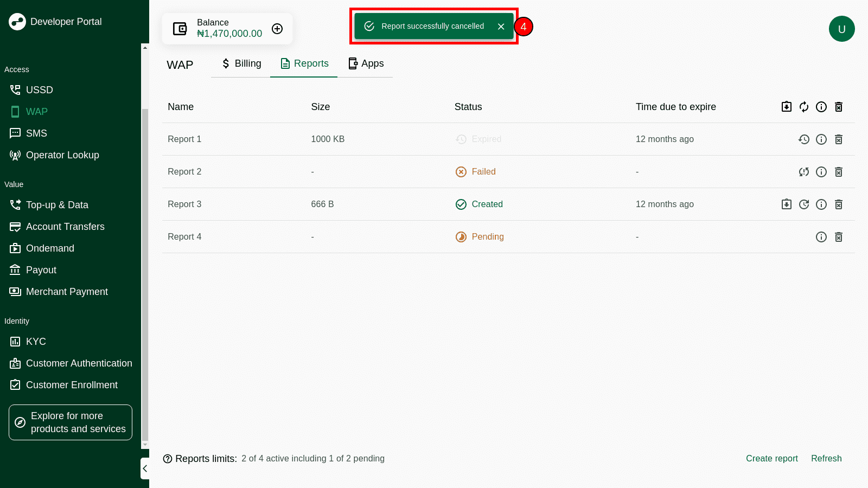The image size is (868, 488).
Task: Switch to the Billing tab
Action: (241, 63)
